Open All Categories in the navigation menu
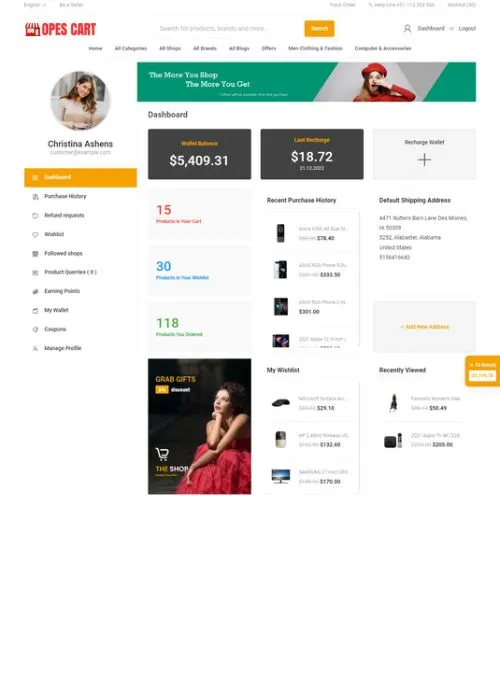Screen dimensions: 500x700 click(131, 48)
